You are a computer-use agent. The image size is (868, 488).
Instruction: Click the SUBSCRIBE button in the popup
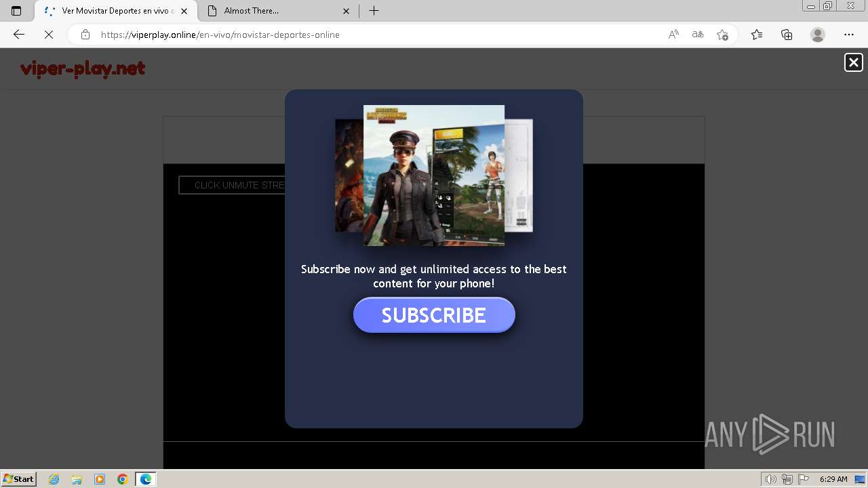tap(434, 315)
